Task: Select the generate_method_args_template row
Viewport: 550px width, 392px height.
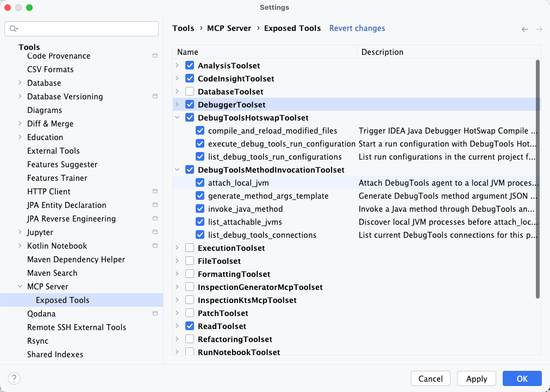Action: (x=357, y=196)
